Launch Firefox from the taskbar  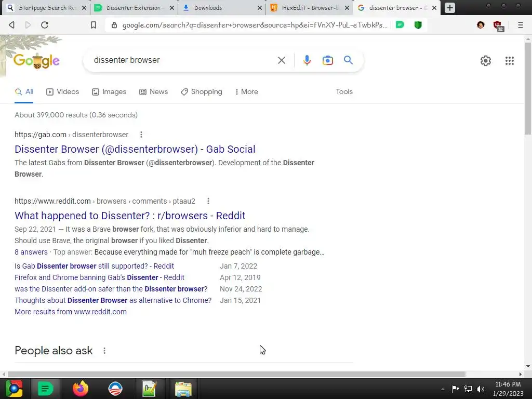81,389
